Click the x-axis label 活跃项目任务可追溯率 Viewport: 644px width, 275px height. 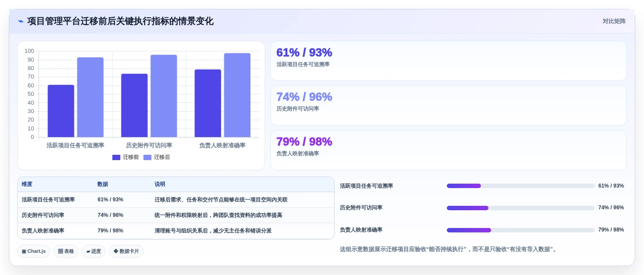[75, 145]
